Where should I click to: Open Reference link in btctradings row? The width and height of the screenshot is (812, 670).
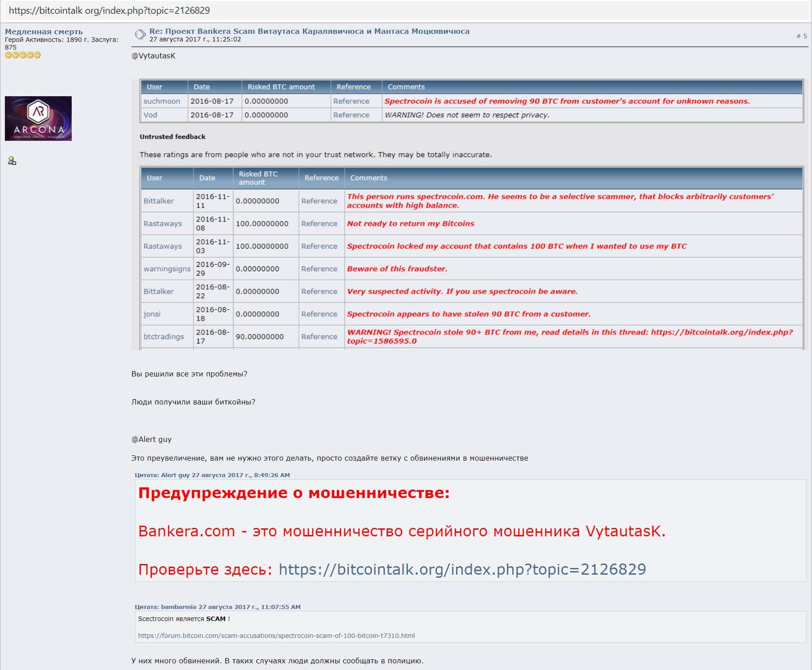(x=319, y=337)
